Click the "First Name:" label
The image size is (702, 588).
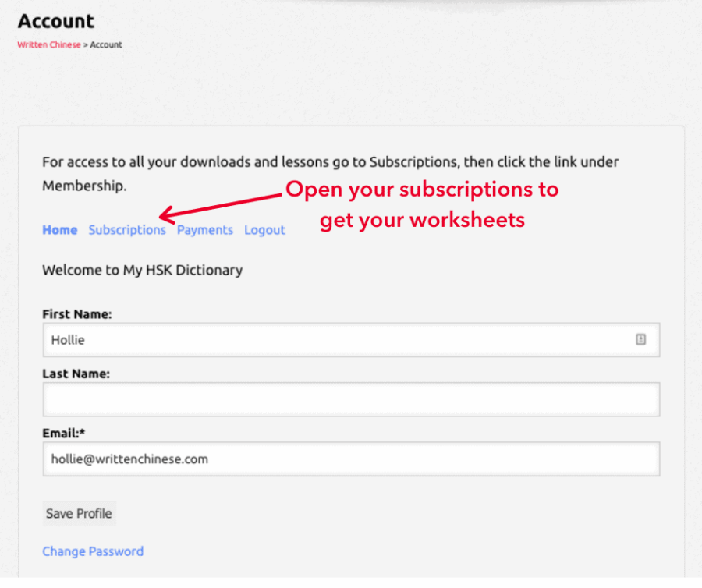tap(77, 314)
